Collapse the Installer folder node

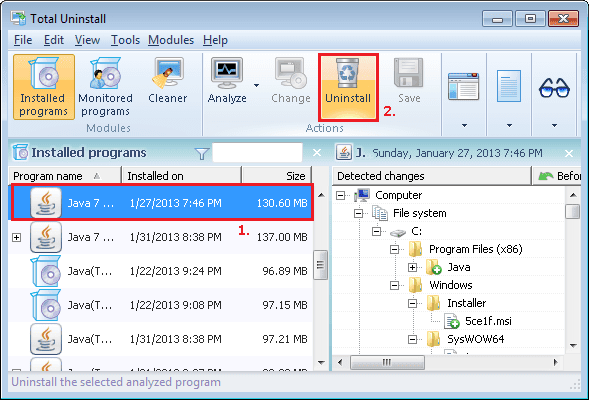412,303
